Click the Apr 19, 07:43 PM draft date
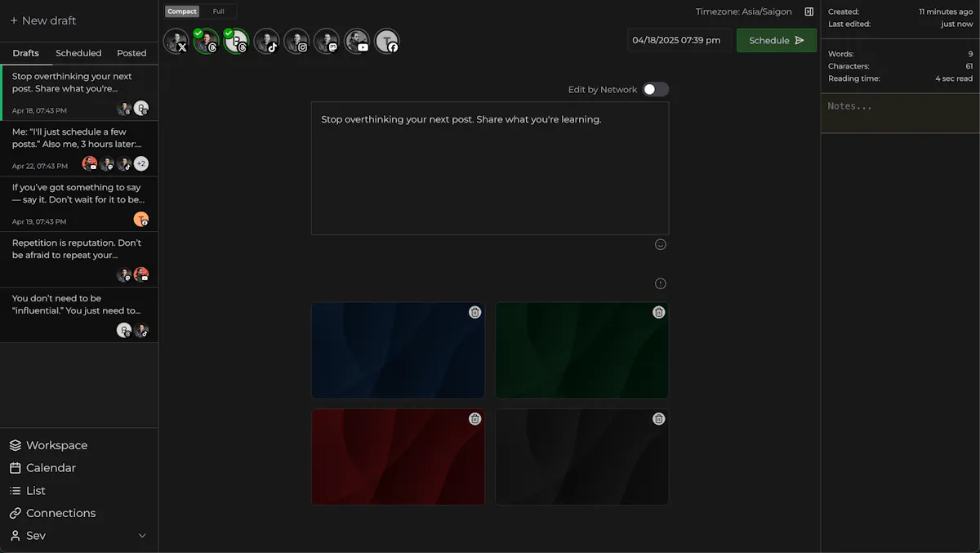The width and height of the screenshot is (980, 553). pyautogui.click(x=39, y=221)
